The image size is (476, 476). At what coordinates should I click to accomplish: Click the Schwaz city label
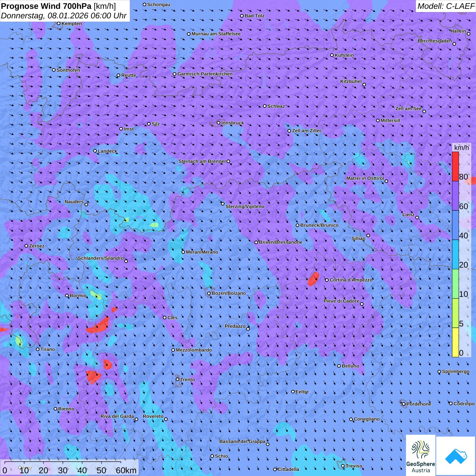pos(276,106)
